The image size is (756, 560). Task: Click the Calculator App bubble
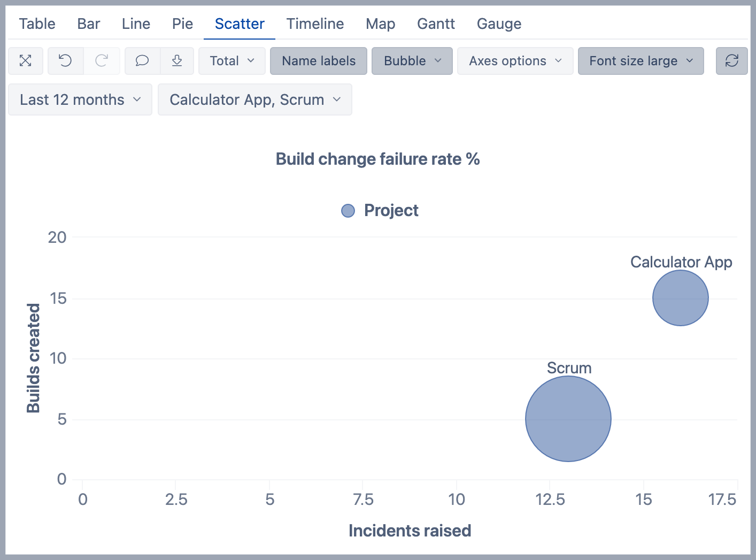pyautogui.click(x=680, y=298)
